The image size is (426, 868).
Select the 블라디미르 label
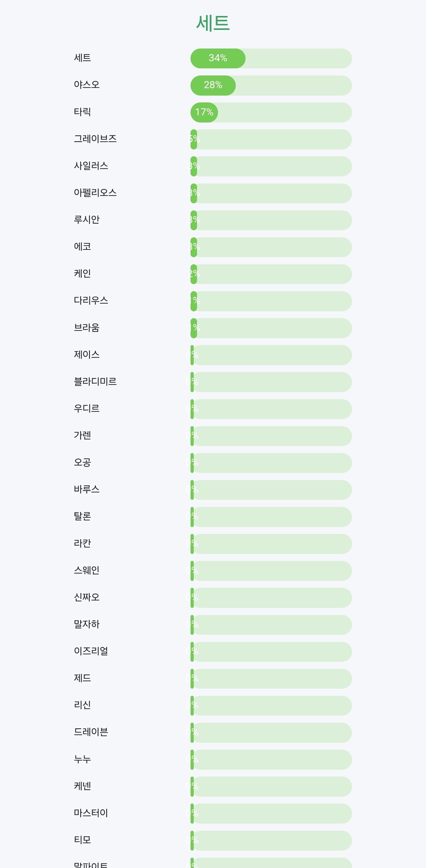95,381
